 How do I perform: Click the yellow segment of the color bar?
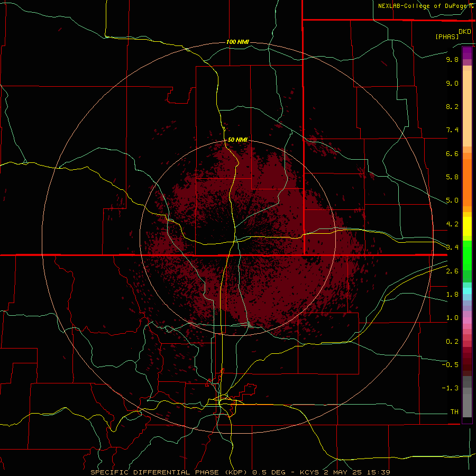[x=467, y=226]
